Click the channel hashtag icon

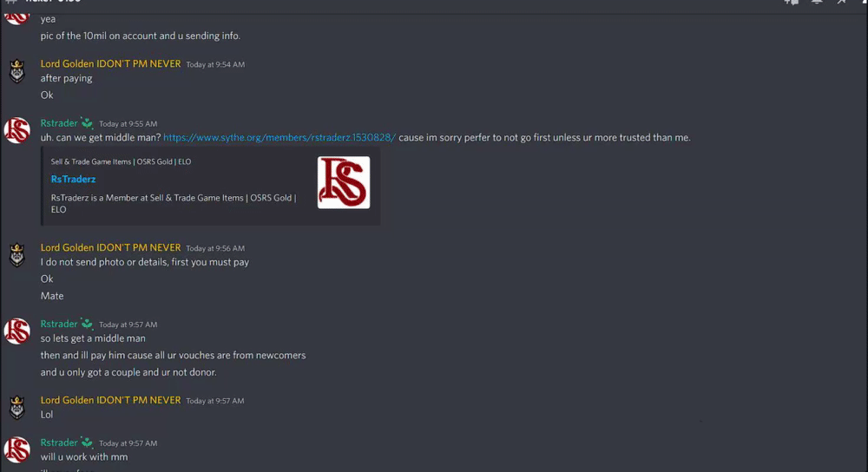tap(10, 2)
